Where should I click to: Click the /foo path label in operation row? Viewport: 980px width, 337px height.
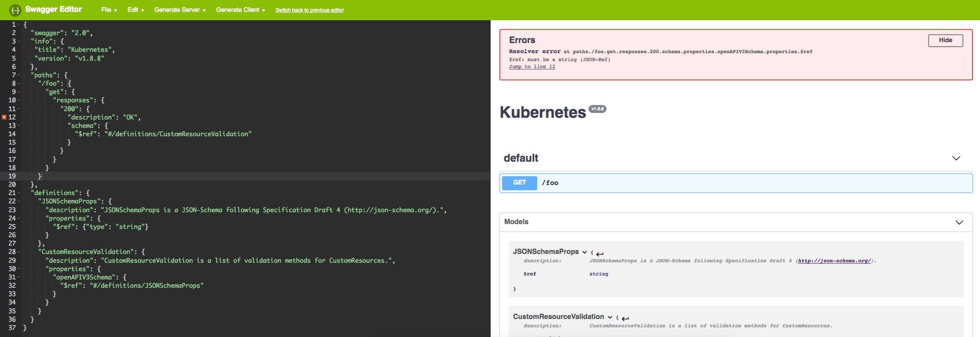pos(550,183)
